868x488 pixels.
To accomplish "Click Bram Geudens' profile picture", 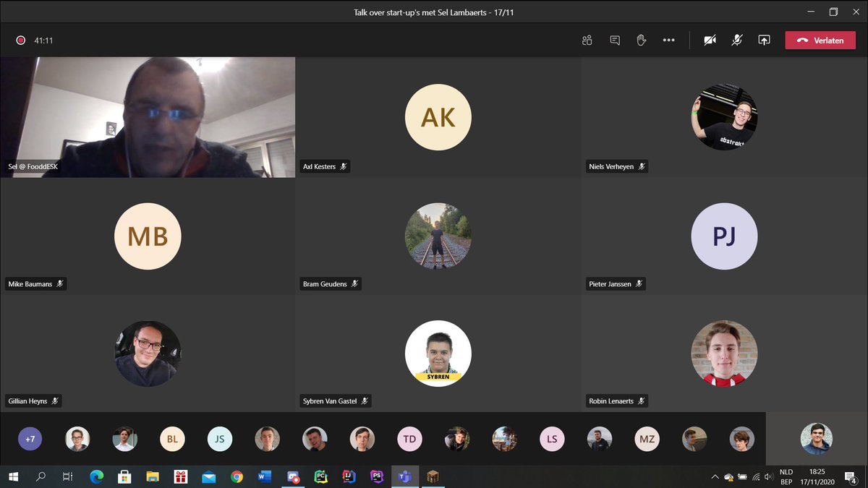I will coord(438,236).
